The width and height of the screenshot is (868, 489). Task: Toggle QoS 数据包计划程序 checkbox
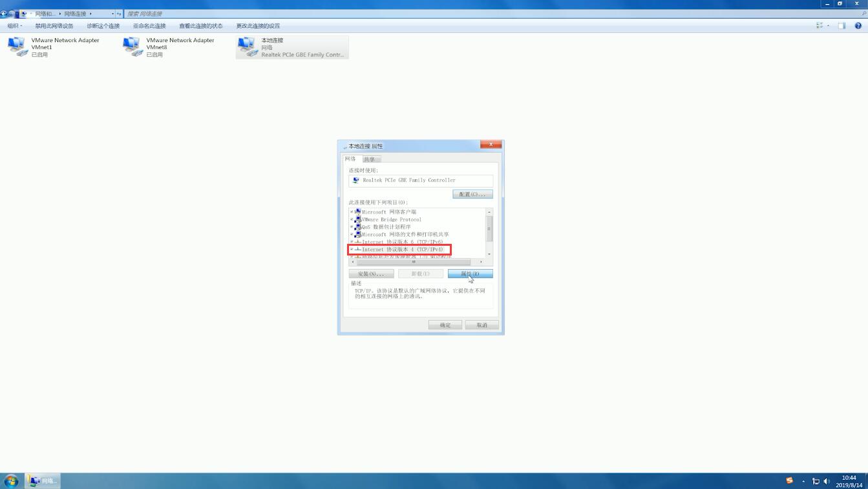pyautogui.click(x=352, y=227)
